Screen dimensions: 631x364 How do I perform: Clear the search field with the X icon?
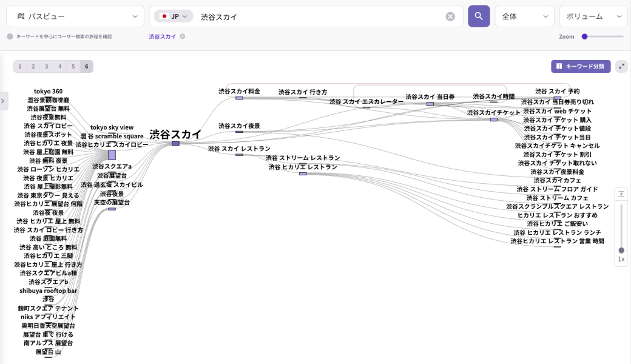(450, 16)
